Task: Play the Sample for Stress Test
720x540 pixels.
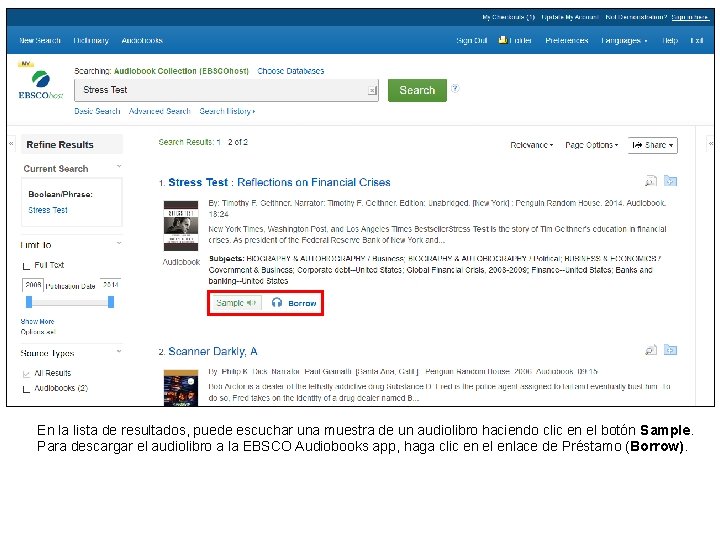Action: tap(236, 303)
